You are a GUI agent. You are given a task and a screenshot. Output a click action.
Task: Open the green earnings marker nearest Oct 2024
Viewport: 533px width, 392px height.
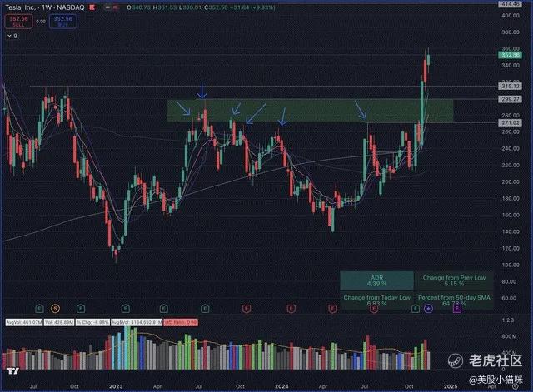415,309
